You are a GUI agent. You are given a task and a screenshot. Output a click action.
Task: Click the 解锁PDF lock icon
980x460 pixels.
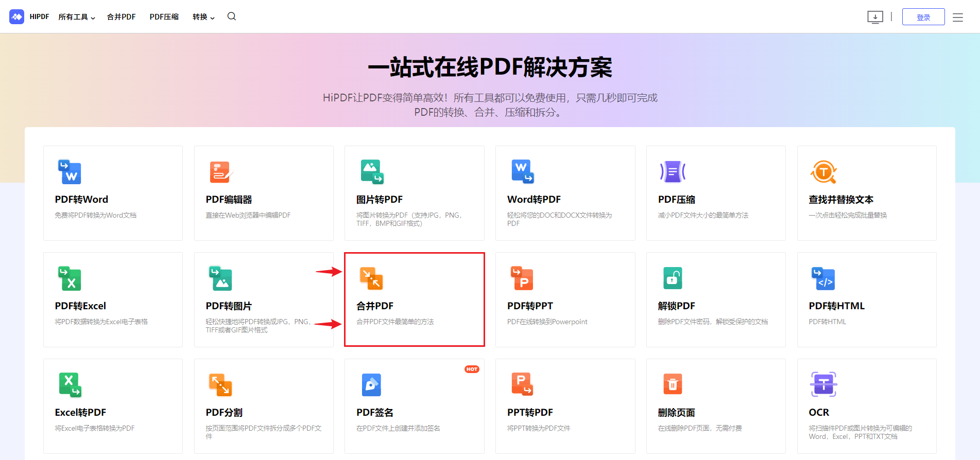tap(673, 278)
